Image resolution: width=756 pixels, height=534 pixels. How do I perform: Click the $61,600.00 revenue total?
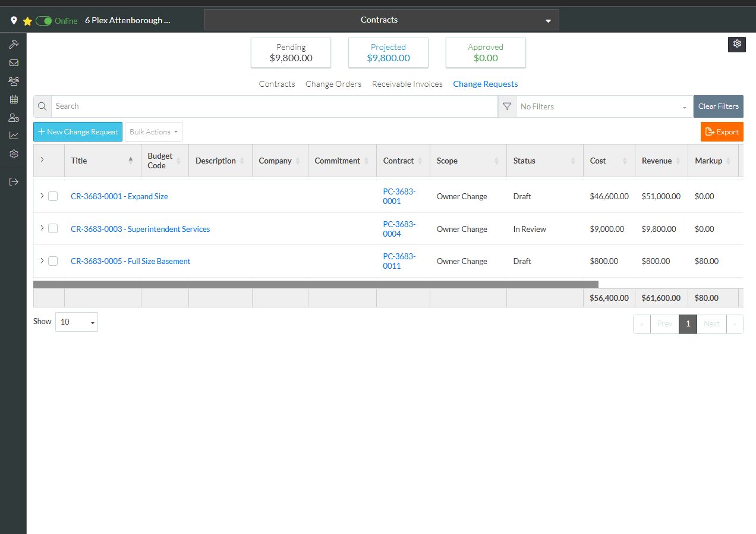pos(661,298)
